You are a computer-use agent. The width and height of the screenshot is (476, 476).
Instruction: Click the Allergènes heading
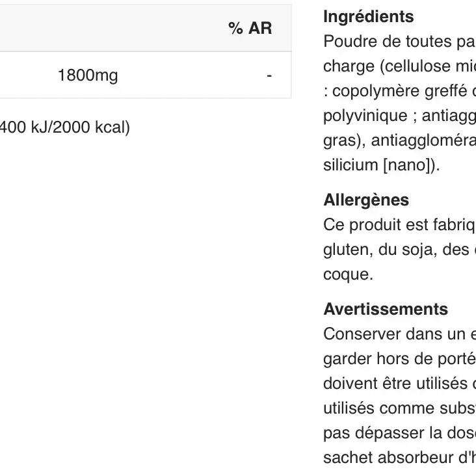click(x=366, y=200)
